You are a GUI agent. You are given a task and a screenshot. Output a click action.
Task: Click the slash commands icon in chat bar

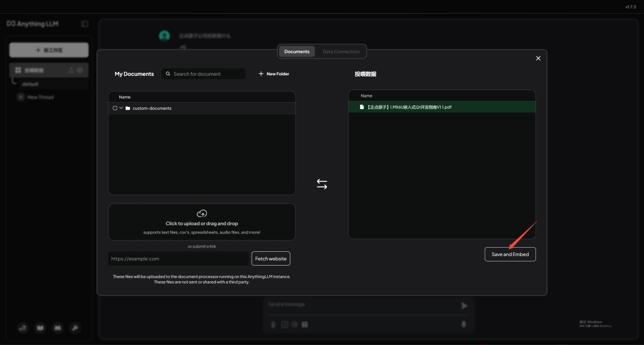point(284,325)
